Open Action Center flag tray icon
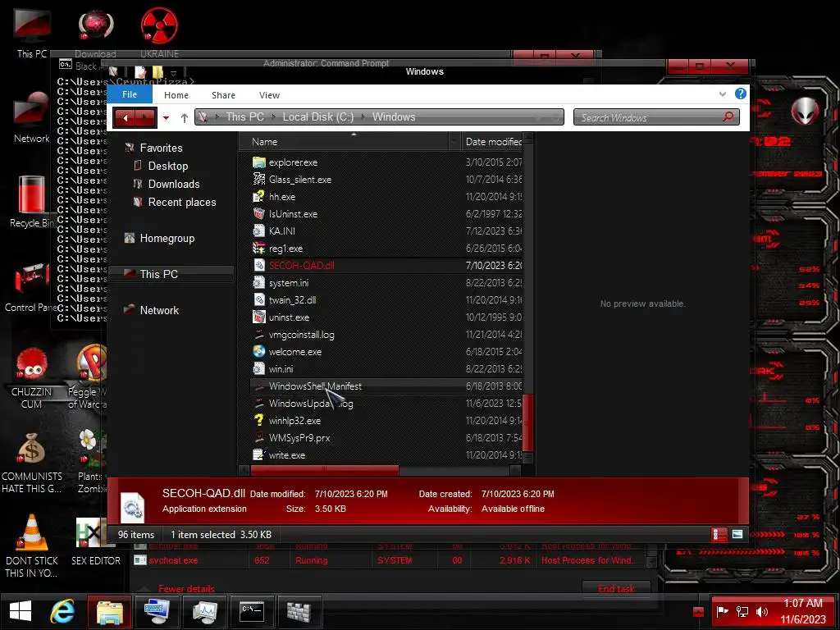This screenshot has width=840, height=630. pyautogui.click(x=723, y=611)
